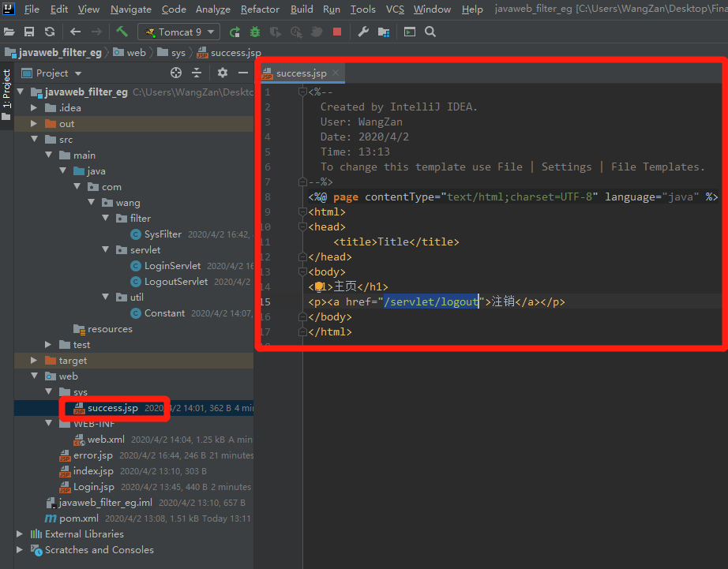728x569 pixels.
Task: Click the Search Everywhere magnifier icon
Action: point(430,32)
